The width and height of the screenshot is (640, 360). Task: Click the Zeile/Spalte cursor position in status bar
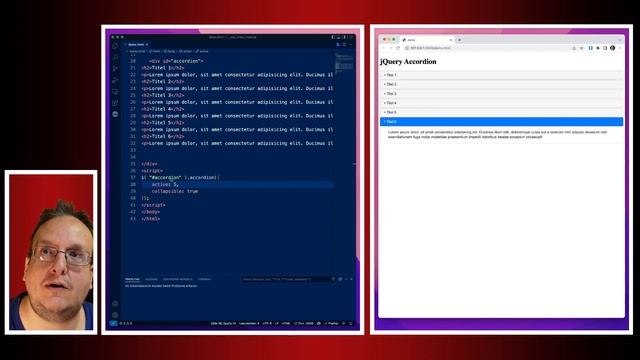point(223,323)
